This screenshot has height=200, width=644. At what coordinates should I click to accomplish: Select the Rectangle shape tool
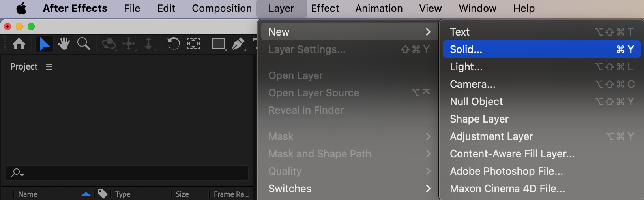219,43
